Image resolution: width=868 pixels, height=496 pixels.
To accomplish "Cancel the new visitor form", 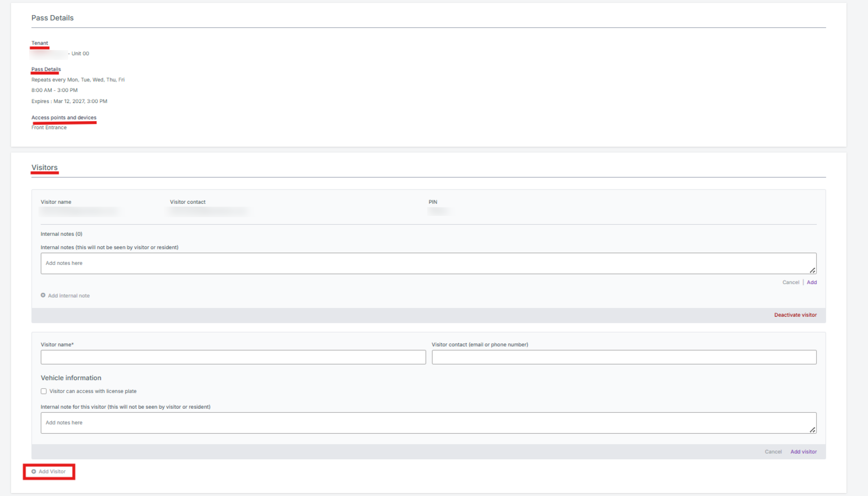I will click(773, 451).
